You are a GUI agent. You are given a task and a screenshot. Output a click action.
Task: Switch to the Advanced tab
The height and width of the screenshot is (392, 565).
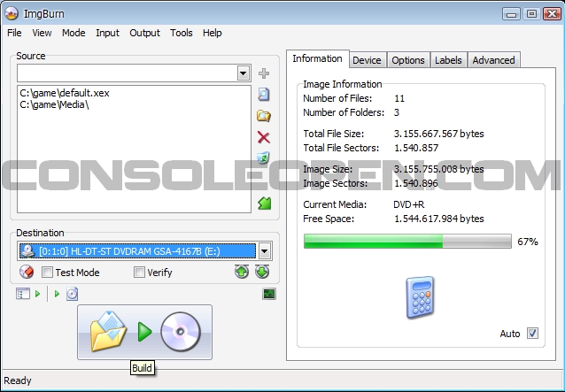tap(493, 60)
